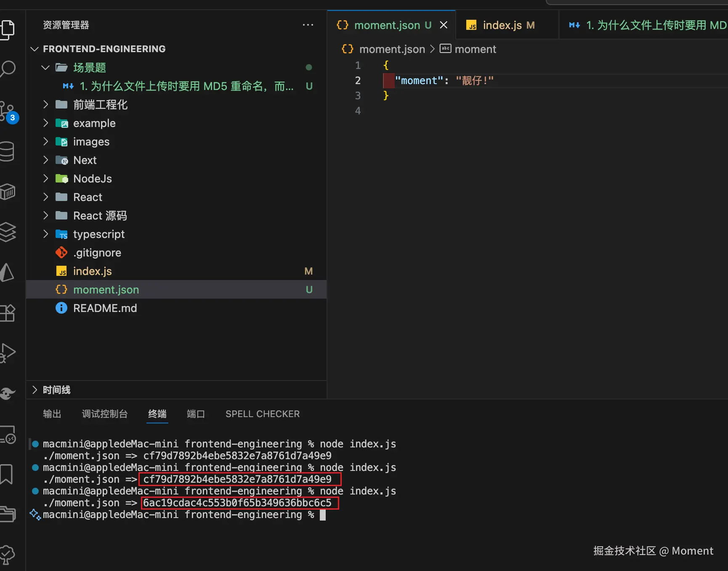Open the Bookmarks view in the activity bar
Viewport: 728px width, 571px height.
click(7, 474)
